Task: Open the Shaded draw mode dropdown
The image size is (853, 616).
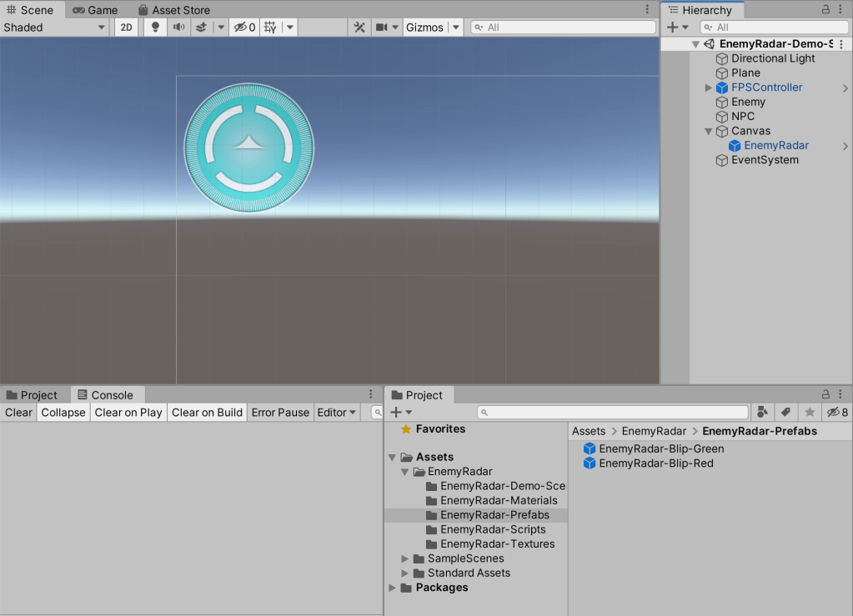Action: coord(53,27)
